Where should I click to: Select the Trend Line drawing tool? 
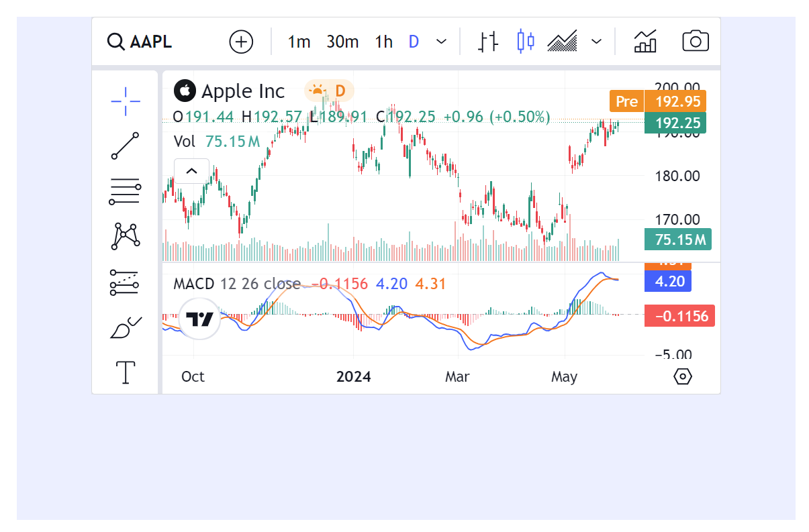(x=126, y=146)
